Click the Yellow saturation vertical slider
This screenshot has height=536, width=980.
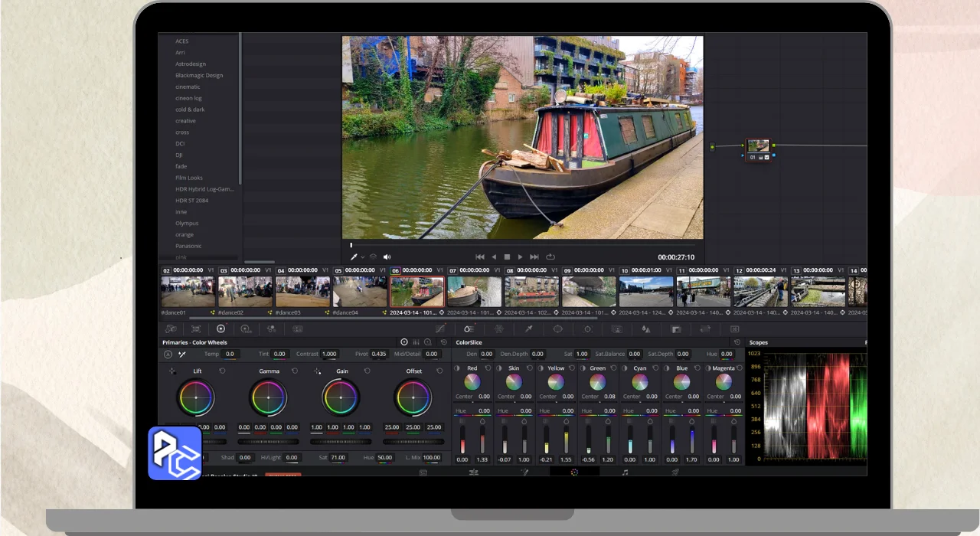(566, 440)
